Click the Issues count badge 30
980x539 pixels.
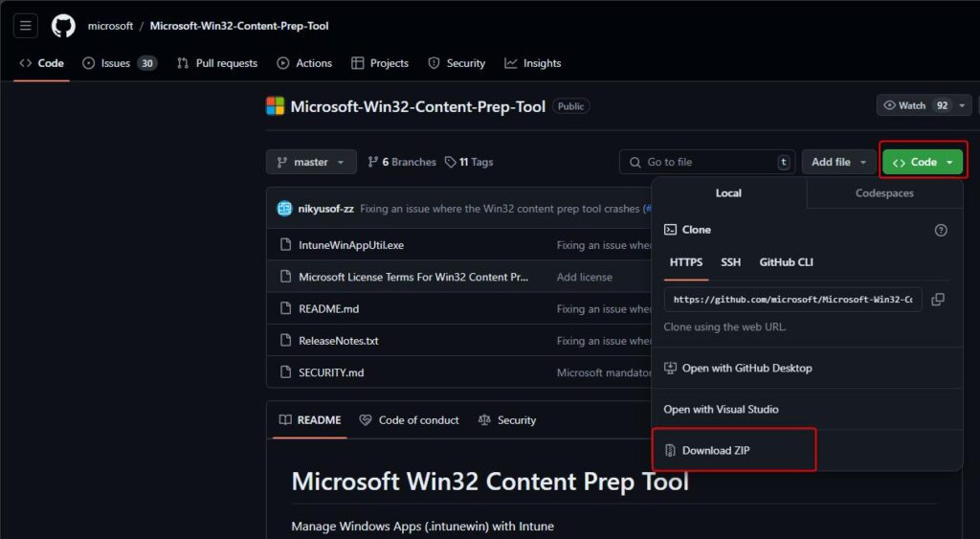[x=147, y=63]
